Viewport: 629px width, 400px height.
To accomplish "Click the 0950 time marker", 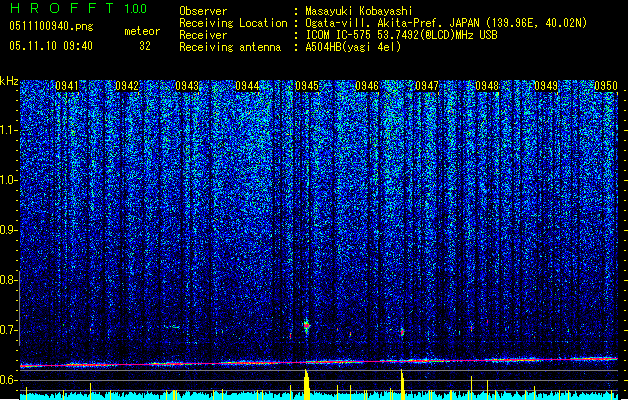I will (x=606, y=86).
